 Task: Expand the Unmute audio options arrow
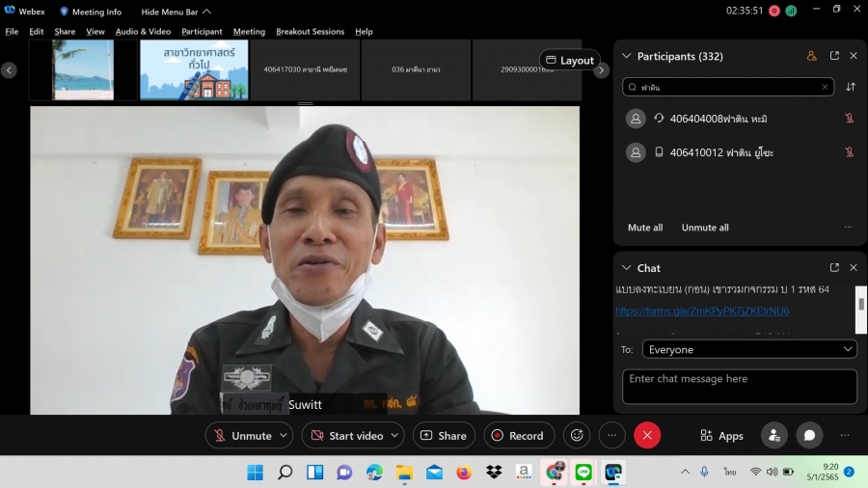[x=284, y=435]
